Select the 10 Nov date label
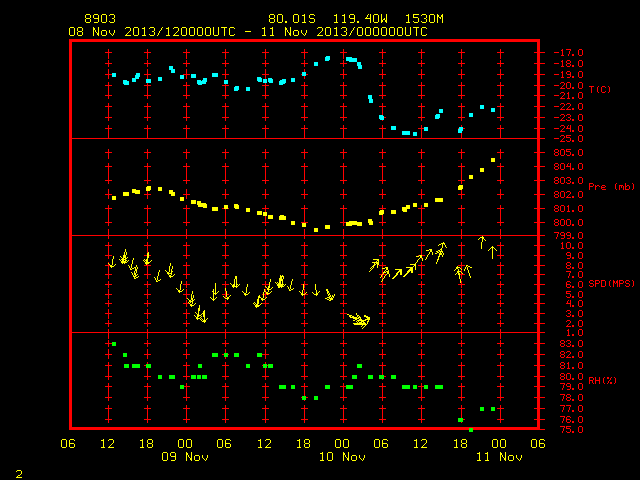This screenshot has width=640, height=480. (342, 457)
